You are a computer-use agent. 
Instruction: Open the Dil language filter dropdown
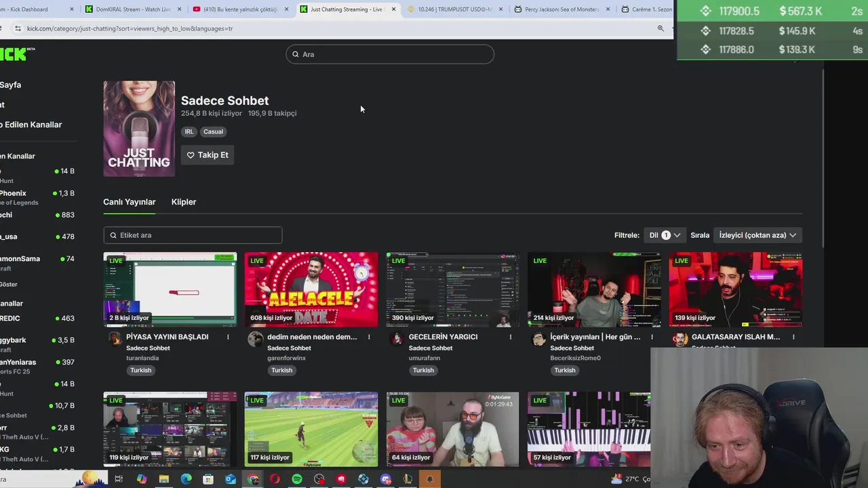(664, 235)
